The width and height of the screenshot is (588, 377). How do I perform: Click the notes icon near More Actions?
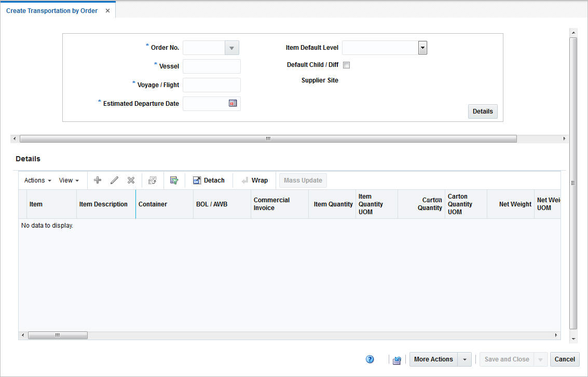(396, 359)
